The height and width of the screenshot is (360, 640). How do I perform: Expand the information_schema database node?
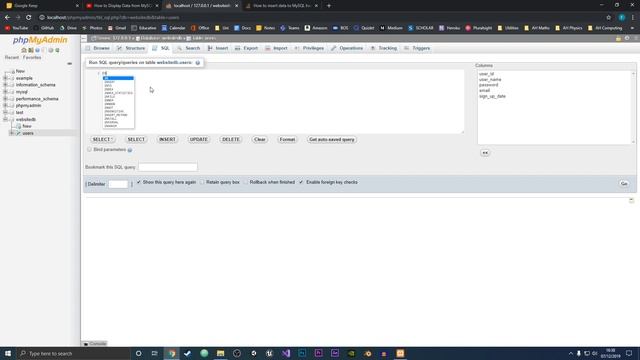coord(5,85)
